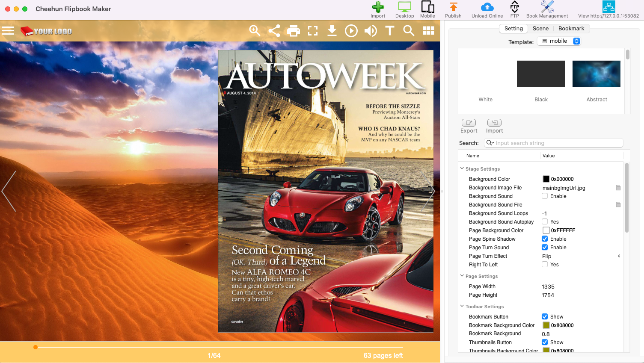
Task: Collapse Toolbar Settings section
Action: pos(462,306)
